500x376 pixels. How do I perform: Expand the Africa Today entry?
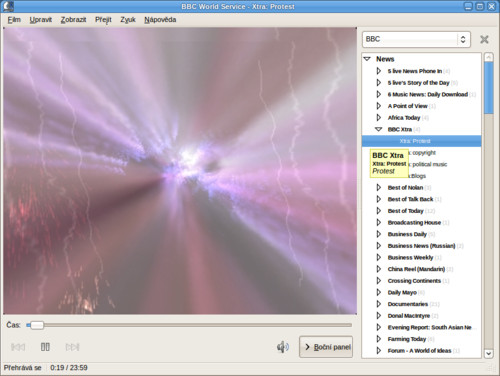pyautogui.click(x=379, y=118)
